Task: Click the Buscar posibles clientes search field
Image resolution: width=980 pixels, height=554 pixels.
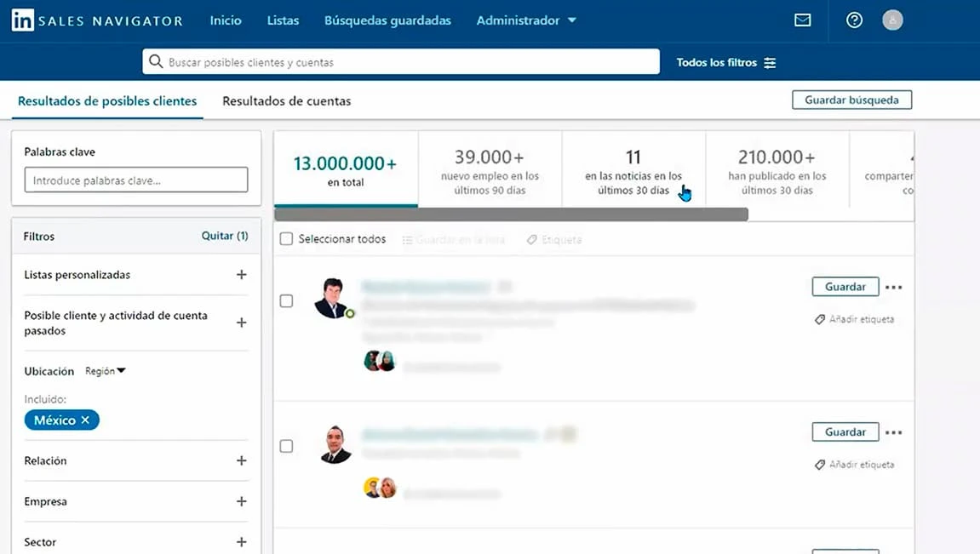Action: [401, 62]
